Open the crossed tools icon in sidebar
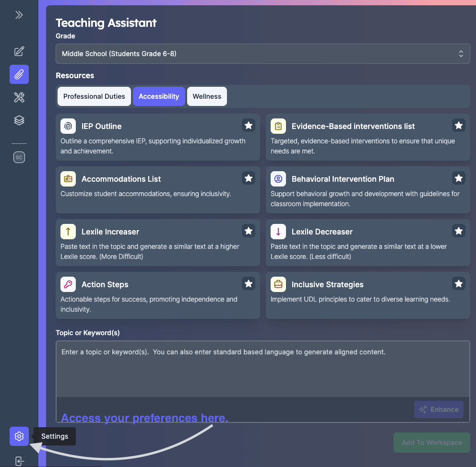476x467 pixels. click(19, 97)
